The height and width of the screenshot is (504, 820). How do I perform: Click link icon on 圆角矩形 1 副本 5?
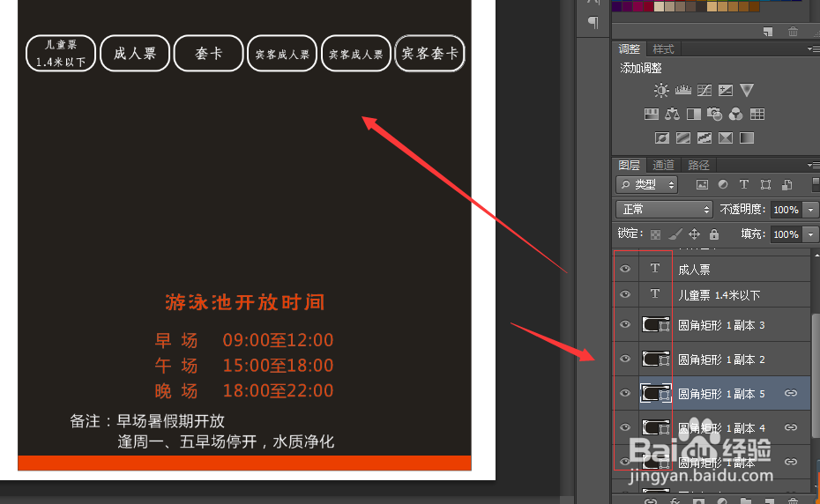coord(791,393)
